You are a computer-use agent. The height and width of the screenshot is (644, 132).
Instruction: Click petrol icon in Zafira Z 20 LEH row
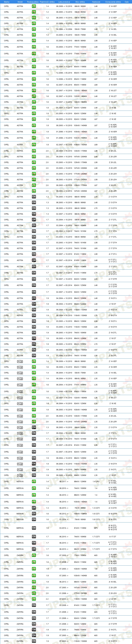[x=34, y=593]
